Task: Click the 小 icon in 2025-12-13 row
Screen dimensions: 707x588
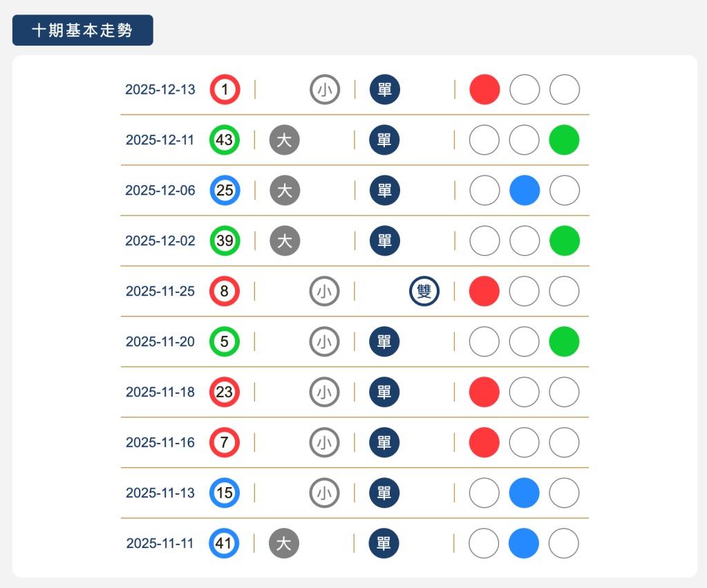Action: coord(324,90)
